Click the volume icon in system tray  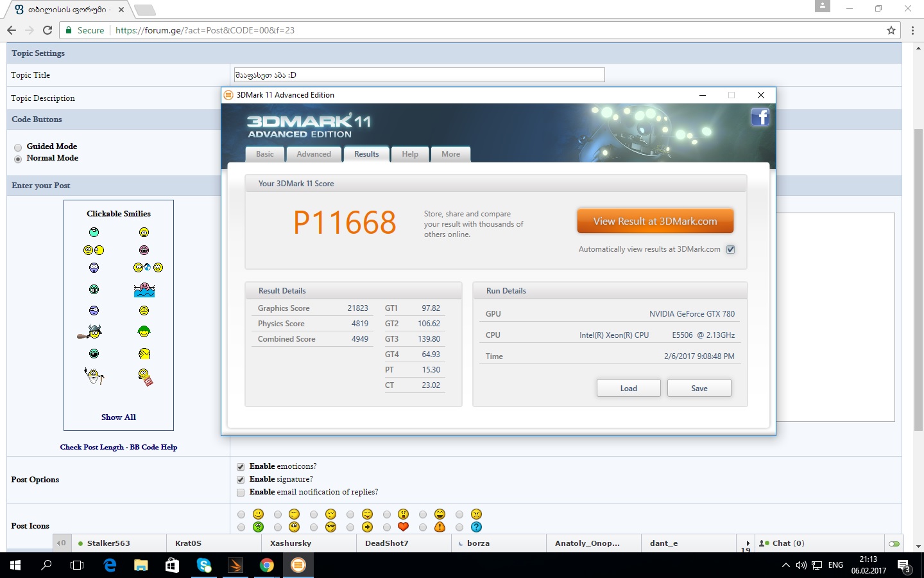pos(801,565)
